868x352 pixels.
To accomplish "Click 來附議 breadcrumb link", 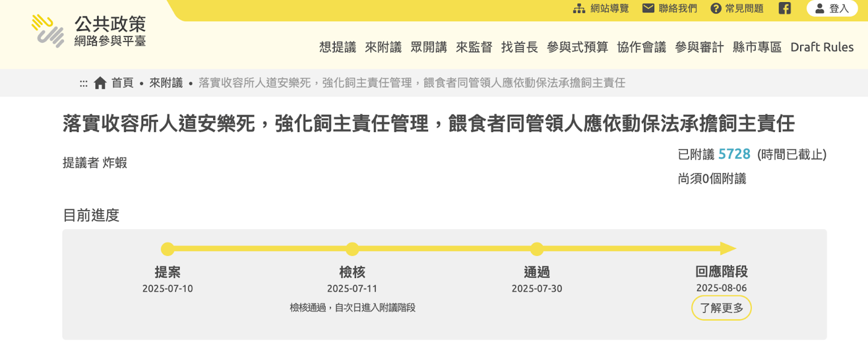I will point(166,83).
